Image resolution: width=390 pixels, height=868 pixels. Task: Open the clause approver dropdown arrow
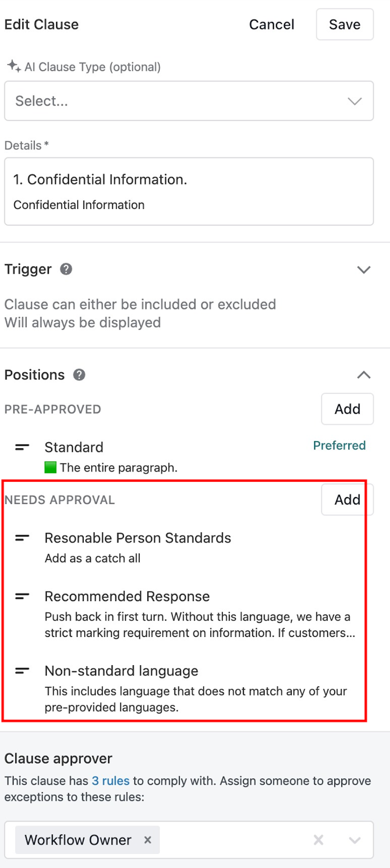(x=355, y=840)
